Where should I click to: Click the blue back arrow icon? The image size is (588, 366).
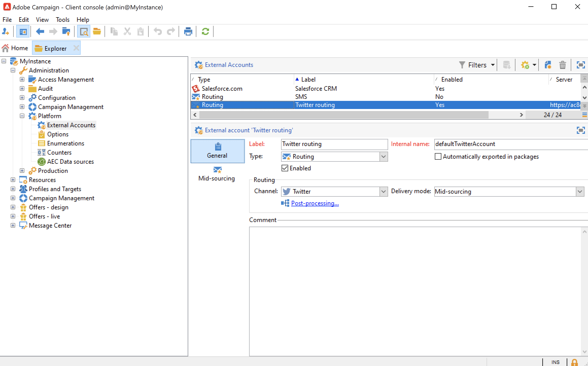click(x=40, y=31)
